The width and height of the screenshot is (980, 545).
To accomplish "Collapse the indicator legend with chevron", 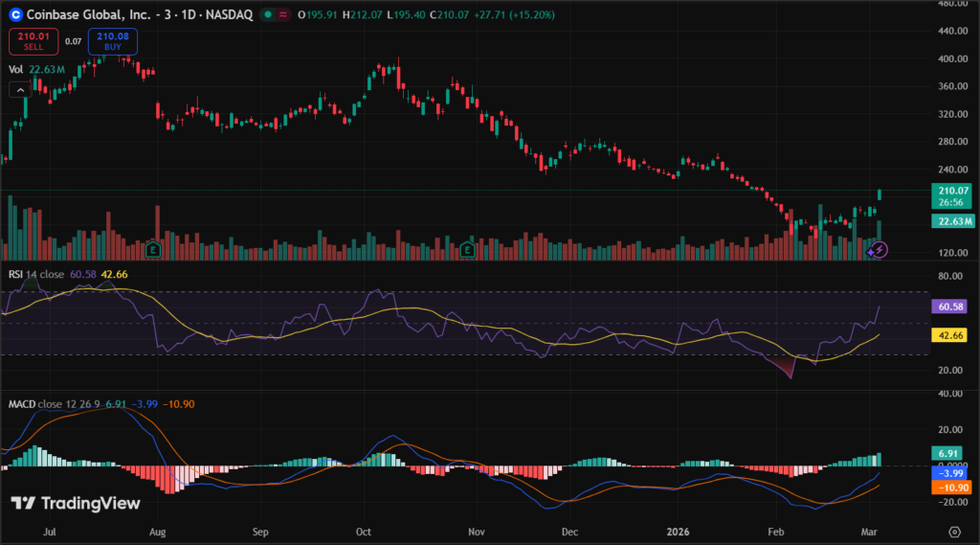I will (19, 90).
